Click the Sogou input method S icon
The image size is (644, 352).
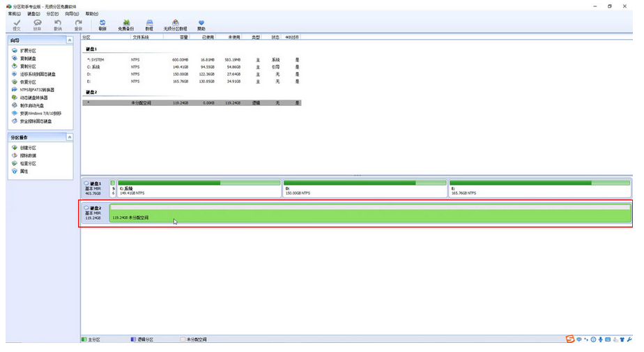tap(570, 339)
